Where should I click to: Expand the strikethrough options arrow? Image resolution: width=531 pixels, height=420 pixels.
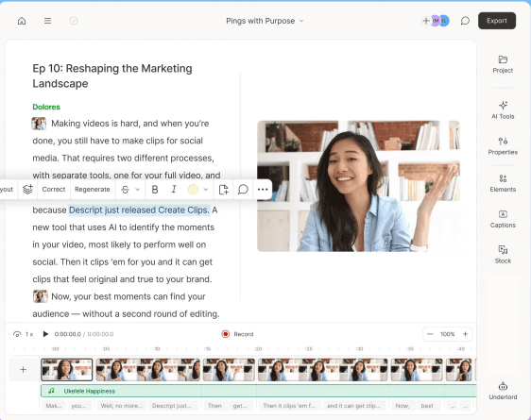click(x=138, y=190)
